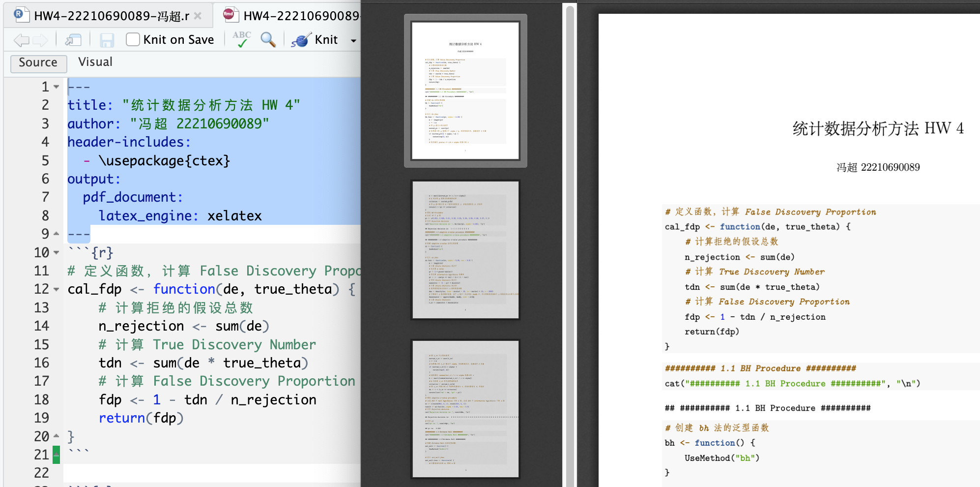
Task: Fold the cal_fdp function at line 12
Action: pos(57,289)
